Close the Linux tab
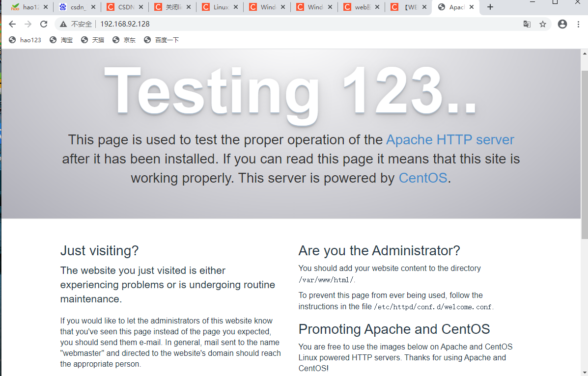588x376 pixels. [235, 7]
